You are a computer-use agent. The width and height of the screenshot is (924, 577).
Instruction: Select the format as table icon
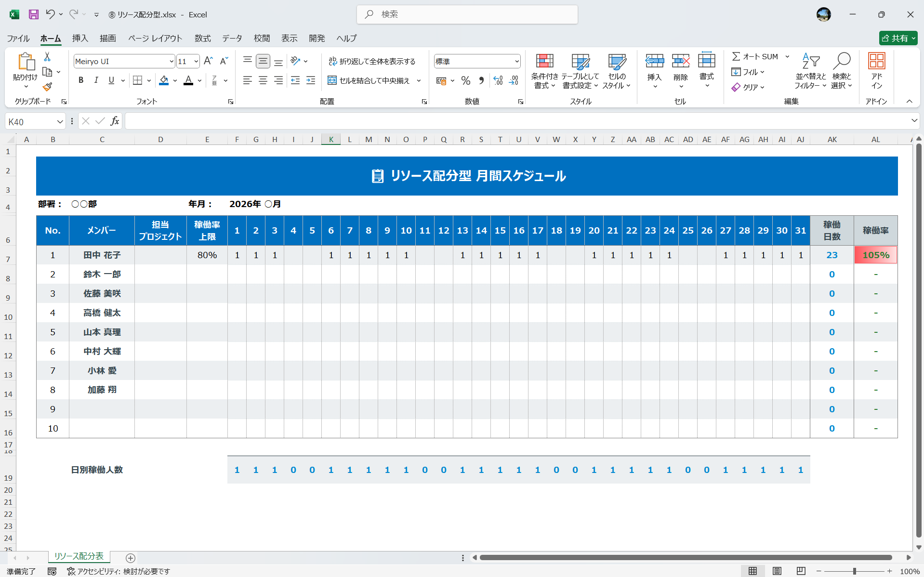tap(580, 70)
